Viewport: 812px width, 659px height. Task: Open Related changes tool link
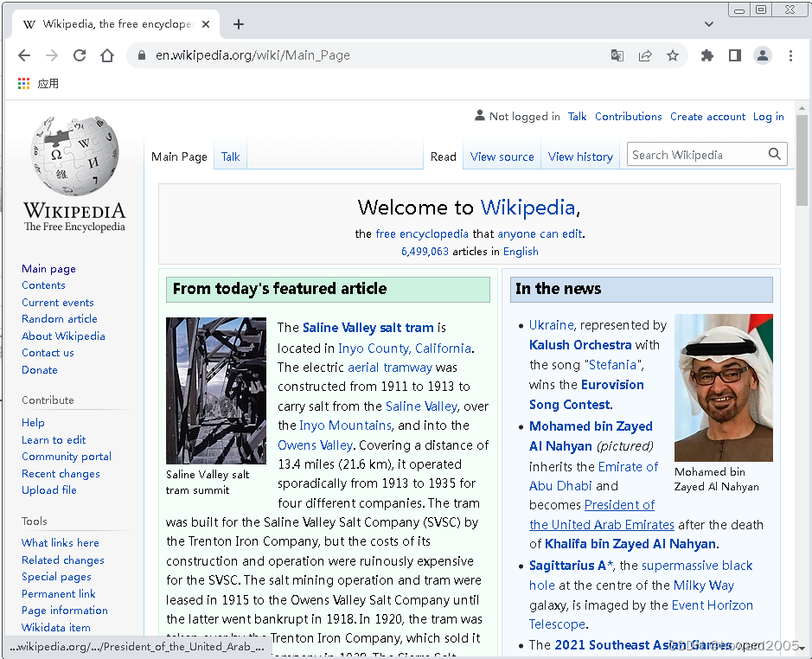[62, 560]
